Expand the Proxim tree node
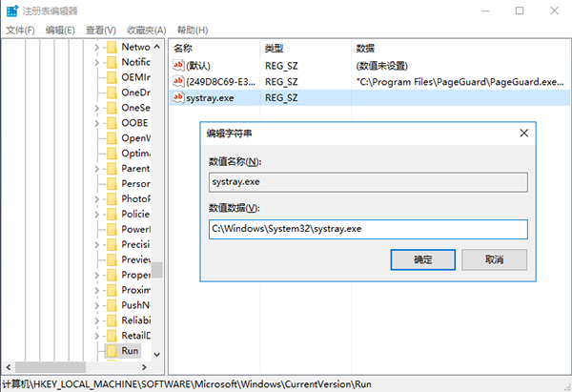The height and width of the screenshot is (392, 572). [96, 291]
